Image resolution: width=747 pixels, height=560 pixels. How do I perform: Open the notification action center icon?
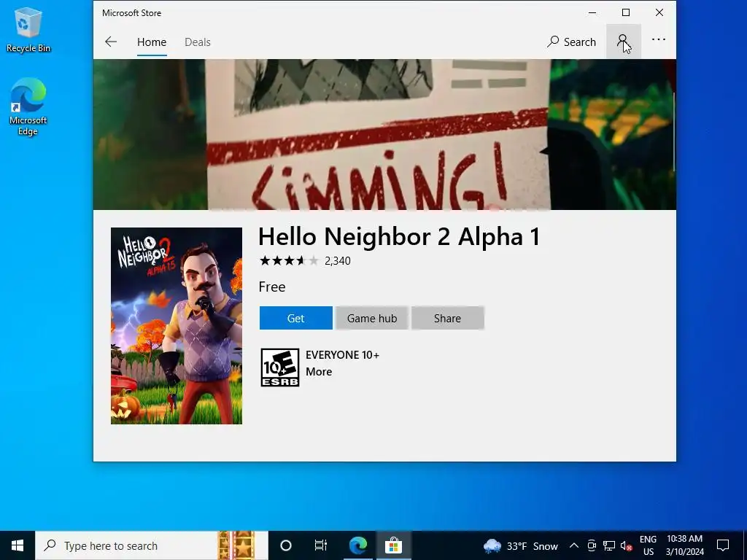[x=723, y=545]
